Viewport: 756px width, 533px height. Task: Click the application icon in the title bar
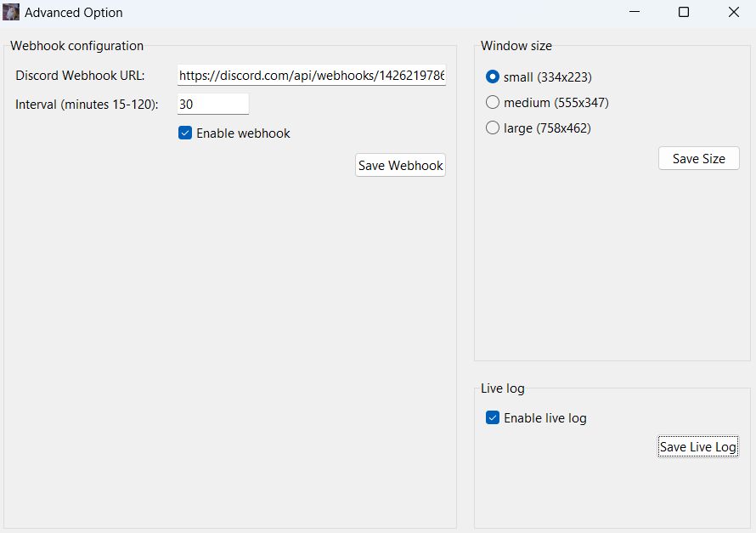tap(14, 12)
